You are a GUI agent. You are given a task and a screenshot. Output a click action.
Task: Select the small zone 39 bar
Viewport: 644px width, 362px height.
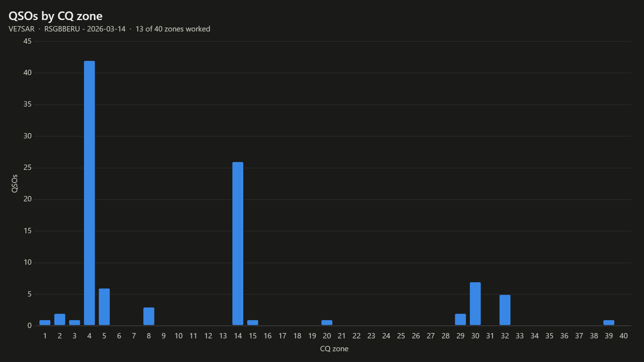pos(609,323)
